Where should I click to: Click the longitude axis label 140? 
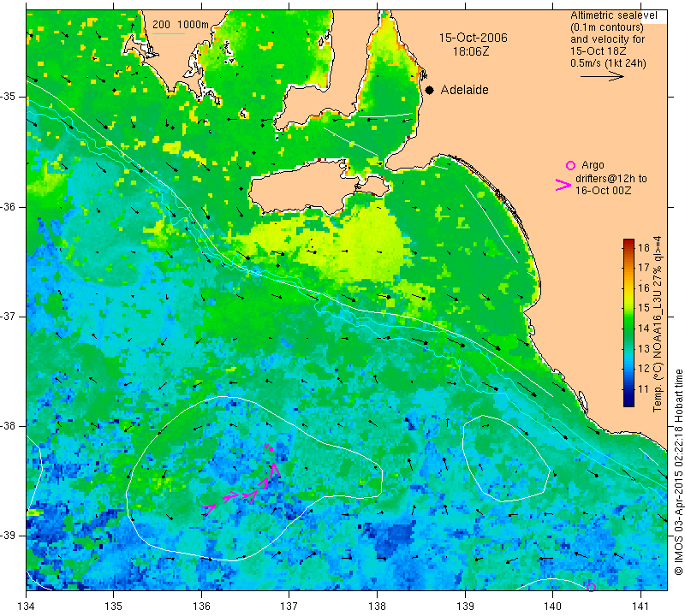coord(552,606)
